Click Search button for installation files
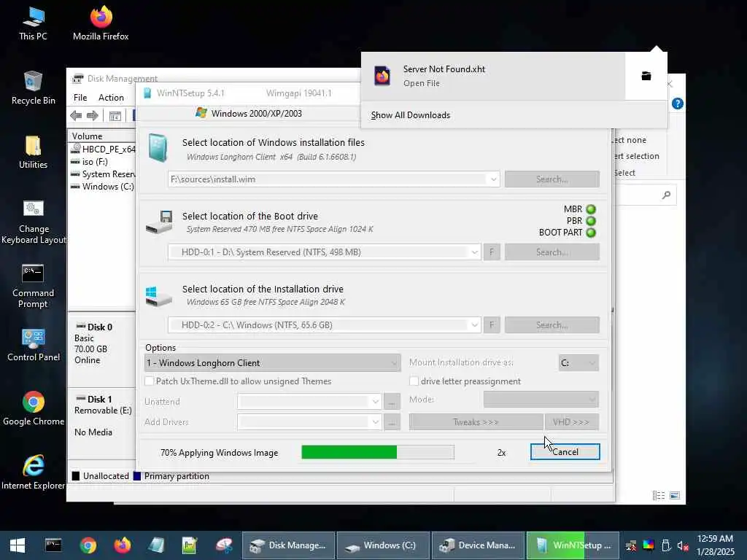Screen dimensions: 747x560 tap(552, 179)
